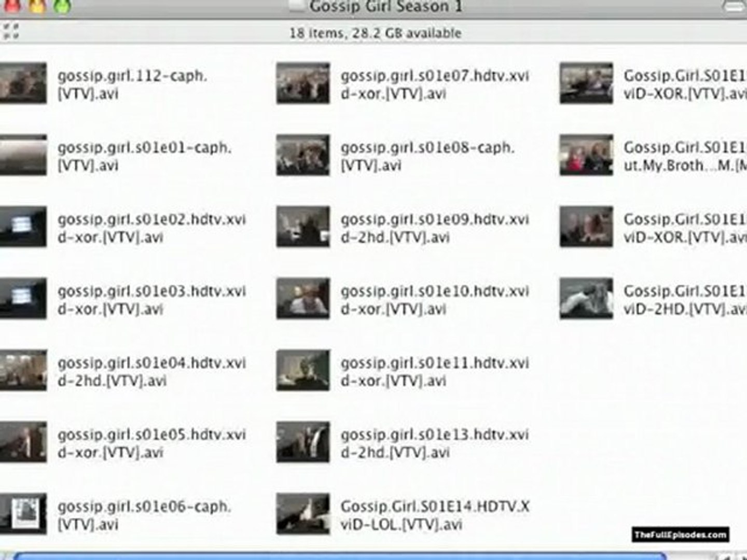Select the s01e02 hdtv xvid-xor video thumbnail

click(x=23, y=227)
